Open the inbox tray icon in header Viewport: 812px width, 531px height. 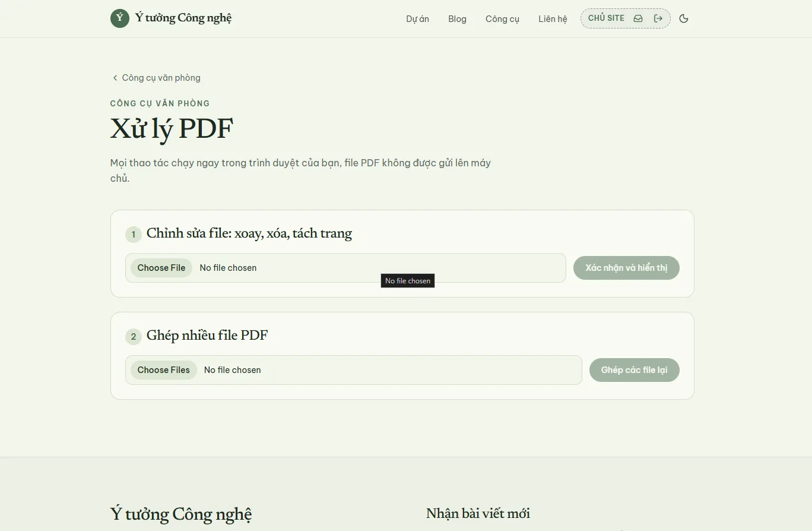[638, 18]
